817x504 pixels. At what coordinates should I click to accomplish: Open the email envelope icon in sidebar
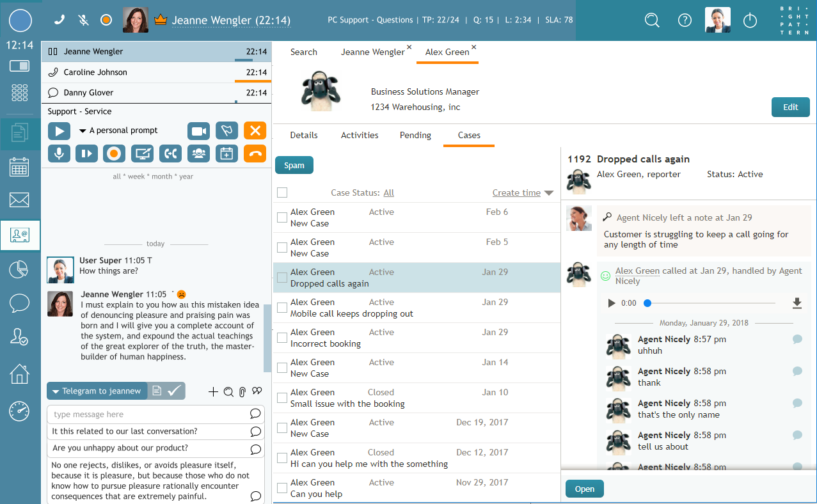(20, 200)
